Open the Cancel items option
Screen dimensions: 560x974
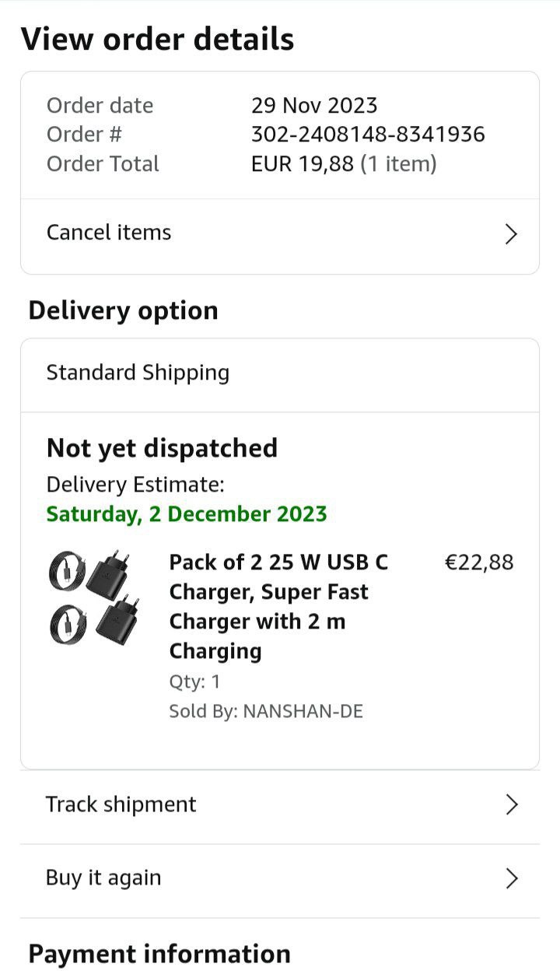pyautogui.click(x=109, y=233)
